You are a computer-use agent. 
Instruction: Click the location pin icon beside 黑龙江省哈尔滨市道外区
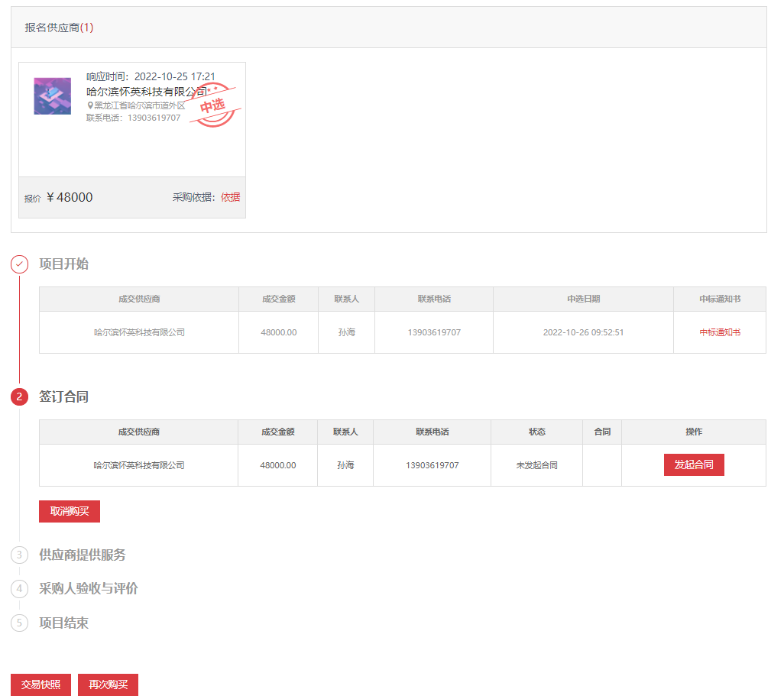90,106
